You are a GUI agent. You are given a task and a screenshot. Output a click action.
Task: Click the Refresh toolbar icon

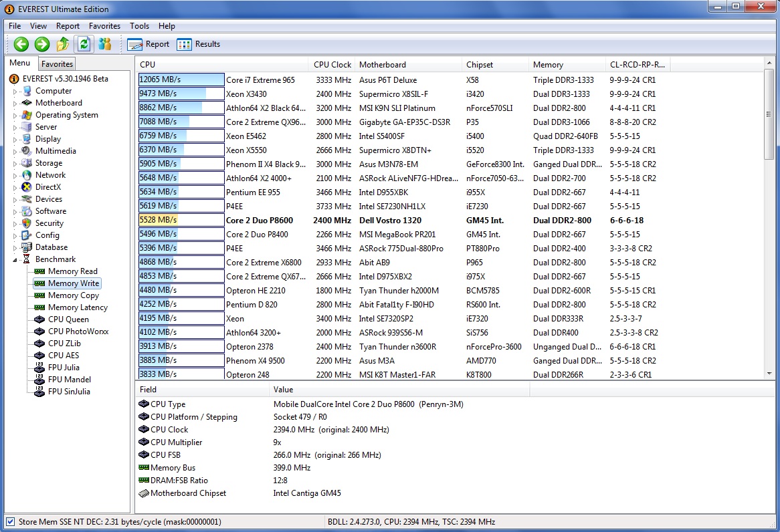(84, 44)
